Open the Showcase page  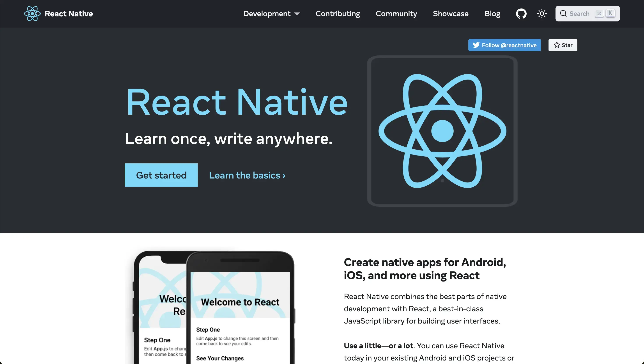click(451, 14)
